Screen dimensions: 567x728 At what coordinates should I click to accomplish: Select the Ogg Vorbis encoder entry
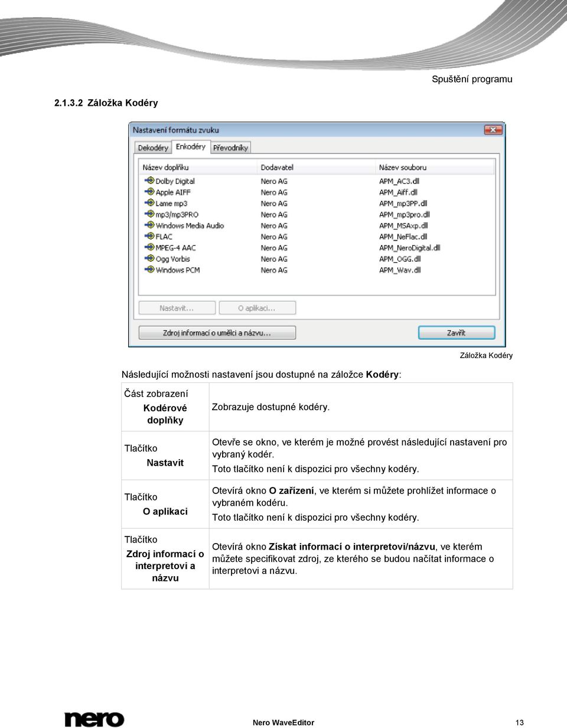(172, 259)
